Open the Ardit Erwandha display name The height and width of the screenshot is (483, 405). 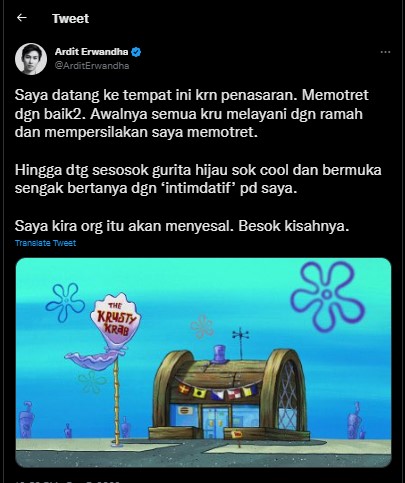(91, 52)
